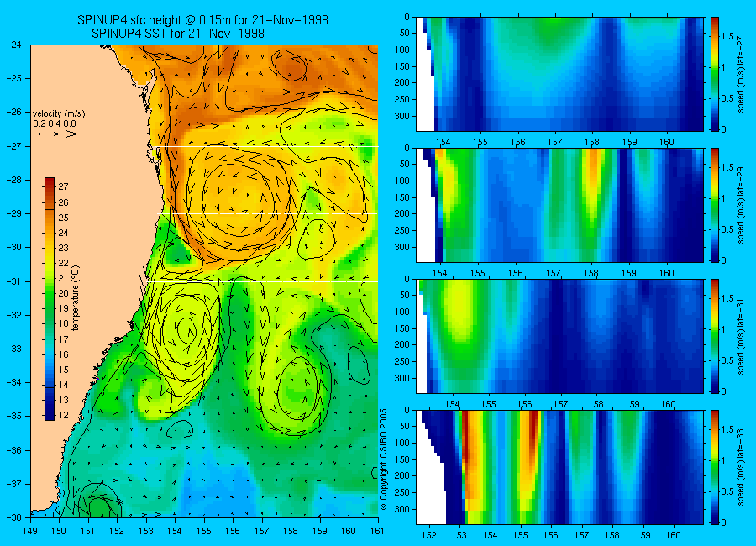Viewport: 756px width, 546px height.
Task: Click the '0.2 0.4 0.8' velocity scale values
Action: [55, 124]
